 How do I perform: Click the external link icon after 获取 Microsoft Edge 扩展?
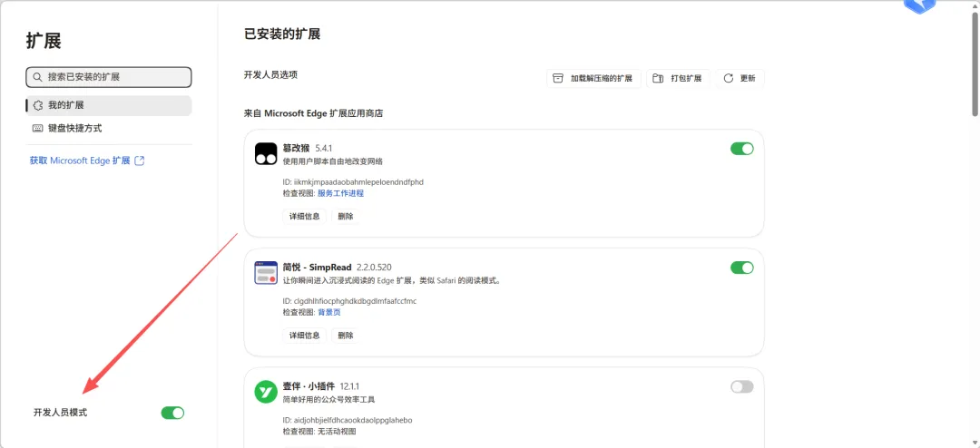coord(140,161)
